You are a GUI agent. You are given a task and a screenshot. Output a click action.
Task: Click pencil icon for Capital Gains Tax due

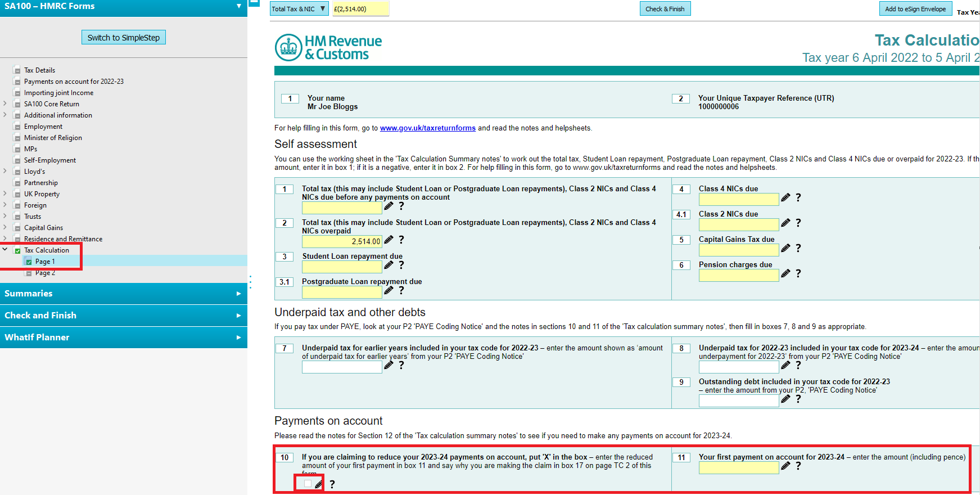(785, 248)
